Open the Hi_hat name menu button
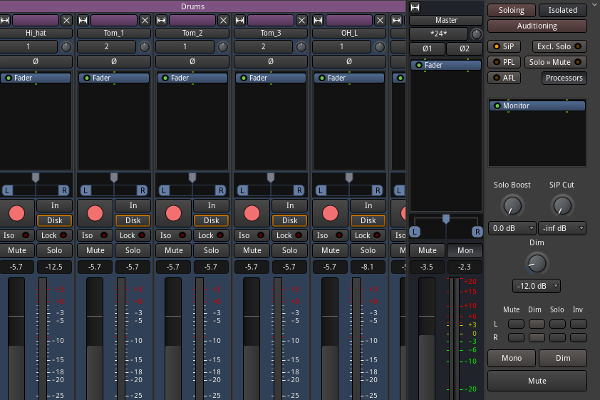The height and width of the screenshot is (400, 600). [x=36, y=33]
